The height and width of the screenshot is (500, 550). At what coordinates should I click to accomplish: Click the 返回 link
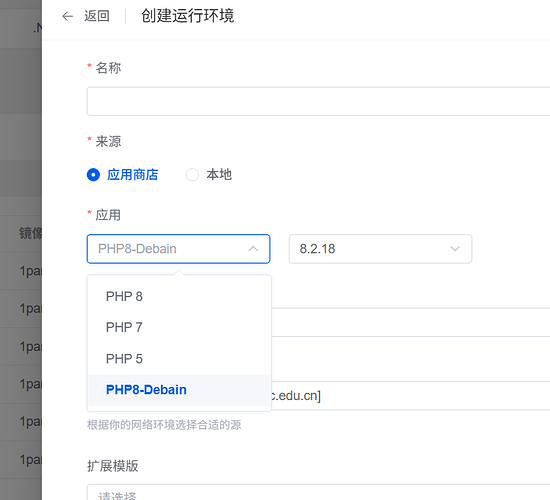pos(96,16)
